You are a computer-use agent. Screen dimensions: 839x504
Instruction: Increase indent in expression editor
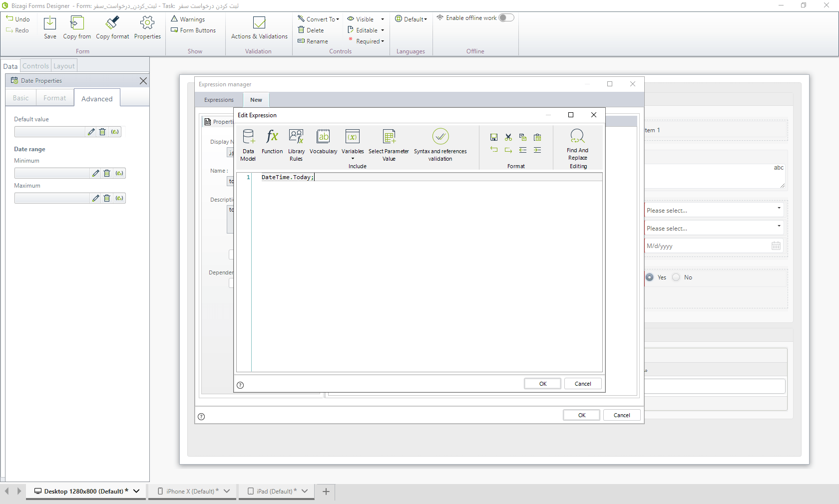point(537,150)
